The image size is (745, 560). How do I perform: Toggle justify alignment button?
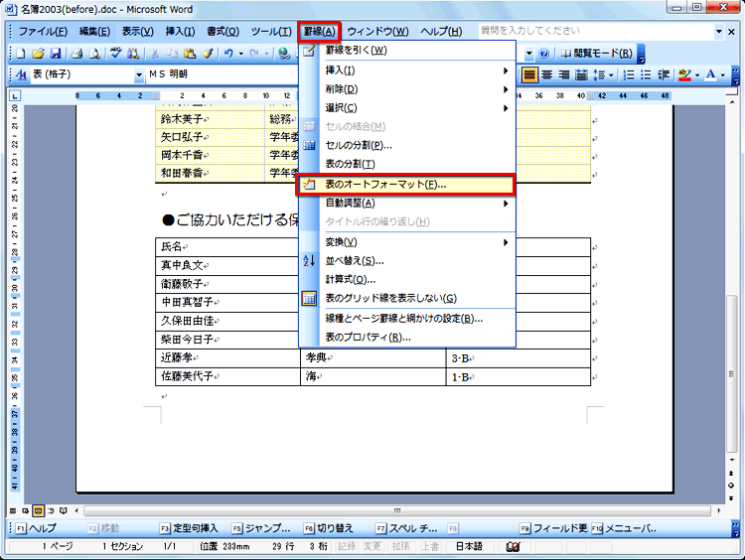coord(529,75)
